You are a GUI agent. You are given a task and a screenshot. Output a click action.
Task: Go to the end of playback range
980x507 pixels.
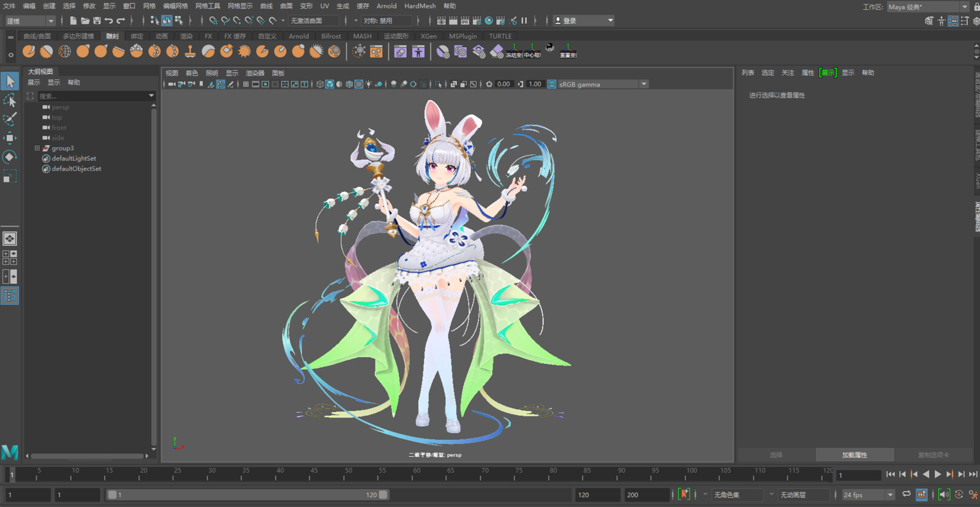pos(973,474)
